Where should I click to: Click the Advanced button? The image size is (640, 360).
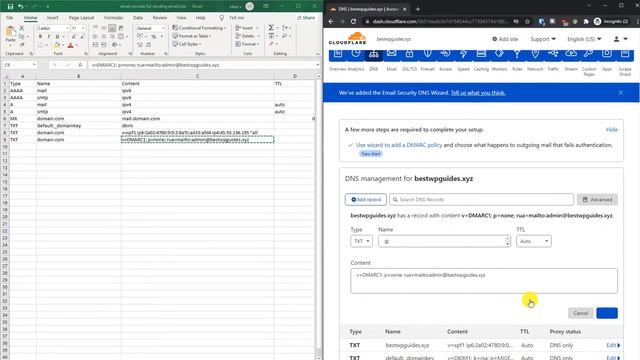pos(597,200)
